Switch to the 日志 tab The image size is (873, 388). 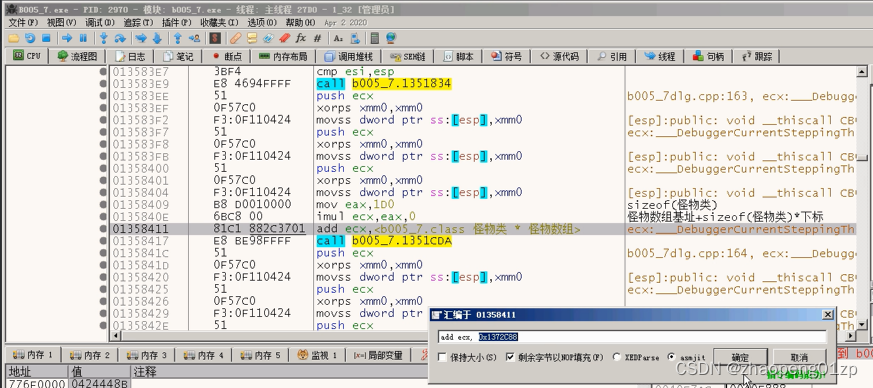[x=130, y=56]
